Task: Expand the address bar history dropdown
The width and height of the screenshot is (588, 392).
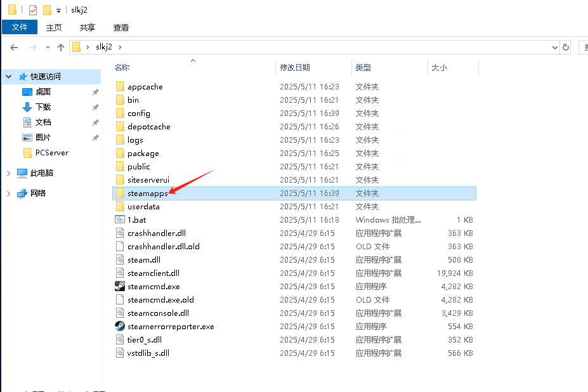Action: tap(554, 48)
